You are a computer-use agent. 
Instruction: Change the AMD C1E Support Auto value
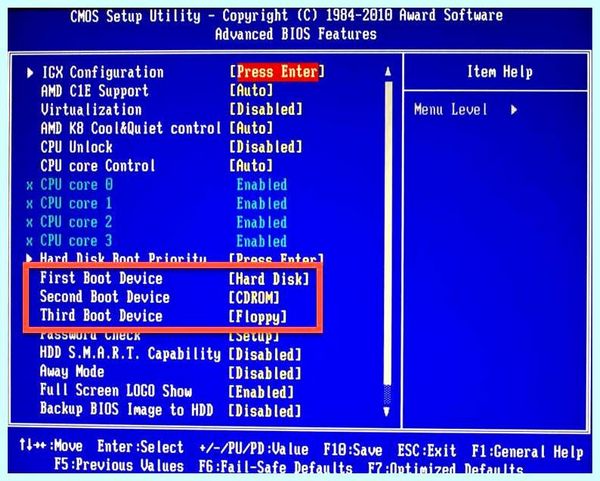click(x=251, y=91)
